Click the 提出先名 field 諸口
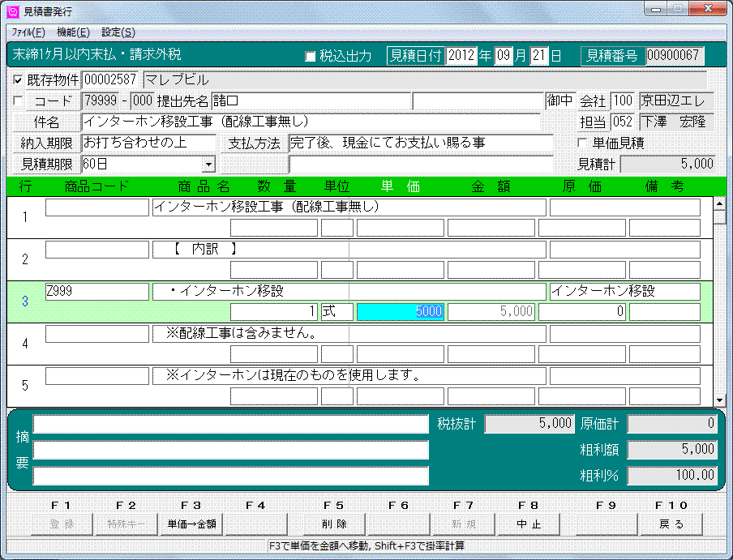This screenshot has width=733, height=560. (311, 100)
